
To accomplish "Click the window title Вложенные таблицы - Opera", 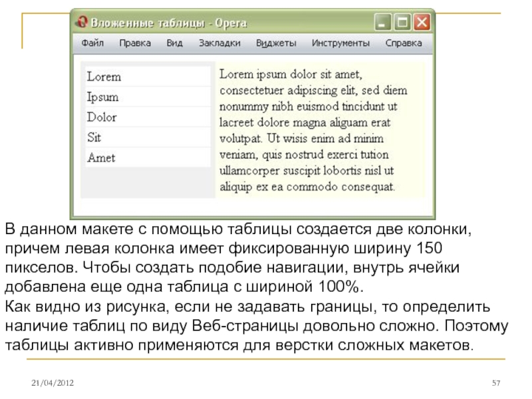I will [x=168, y=23].
